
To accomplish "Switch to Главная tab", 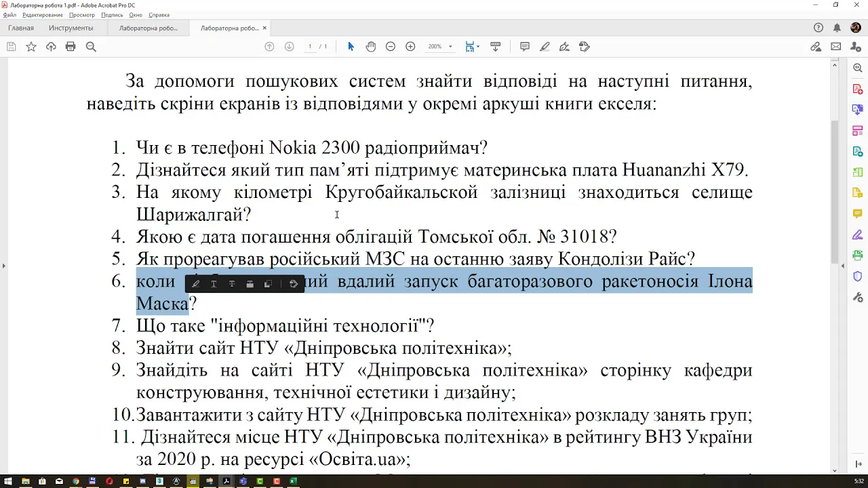I will pyautogui.click(x=21, y=28).
